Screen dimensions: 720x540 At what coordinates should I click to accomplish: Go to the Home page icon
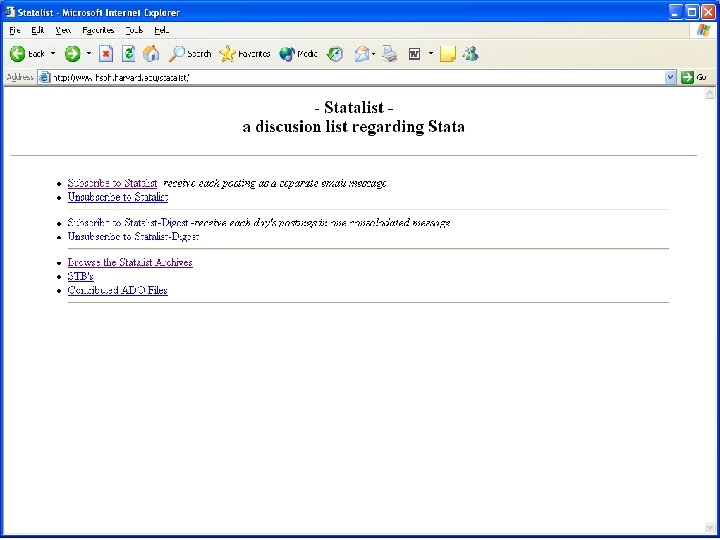[x=151, y=54]
